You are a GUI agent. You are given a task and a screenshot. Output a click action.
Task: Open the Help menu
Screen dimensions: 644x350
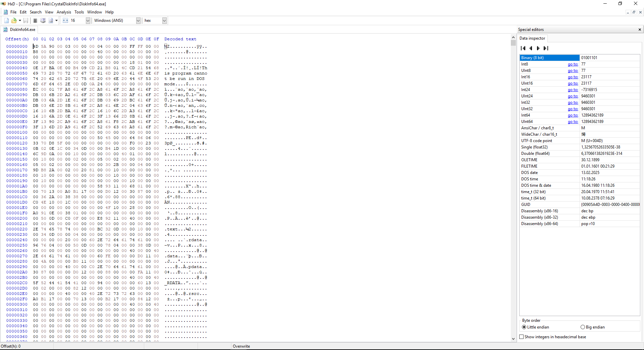point(109,12)
